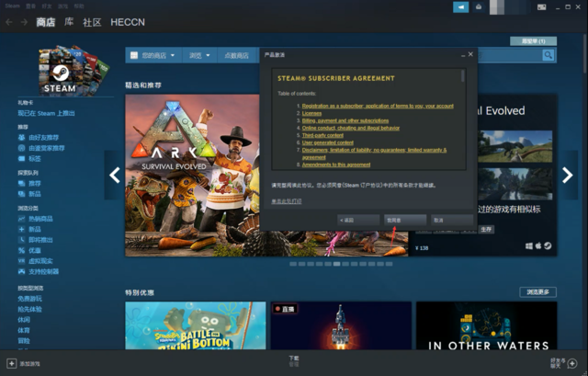Open 浏览 browse dropdown
Image resolution: width=588 pixels, height=376 pixels.
pos(199,55)
